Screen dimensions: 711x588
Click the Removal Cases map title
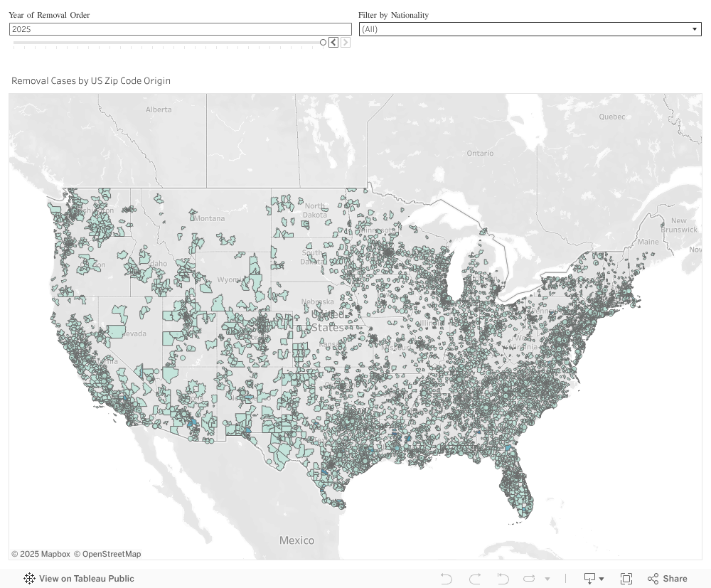pos(91,80)
